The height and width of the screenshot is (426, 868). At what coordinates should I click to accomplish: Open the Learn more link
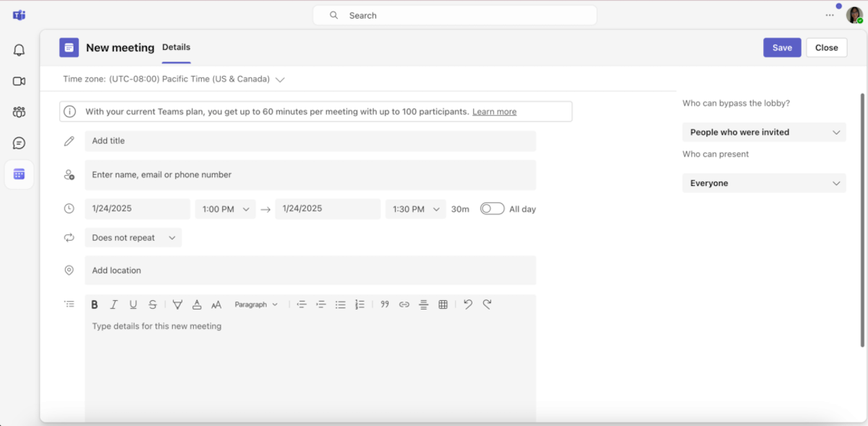(x=494, y=111)
